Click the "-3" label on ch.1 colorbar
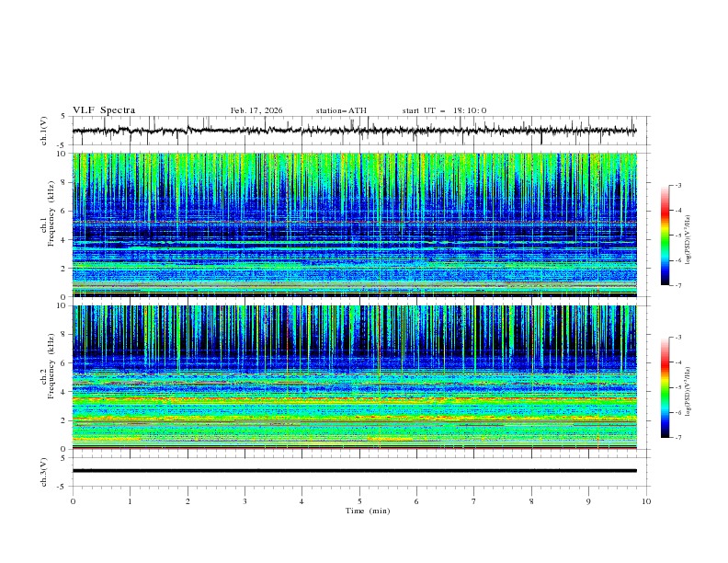728x563 pixels. [678, 185]
